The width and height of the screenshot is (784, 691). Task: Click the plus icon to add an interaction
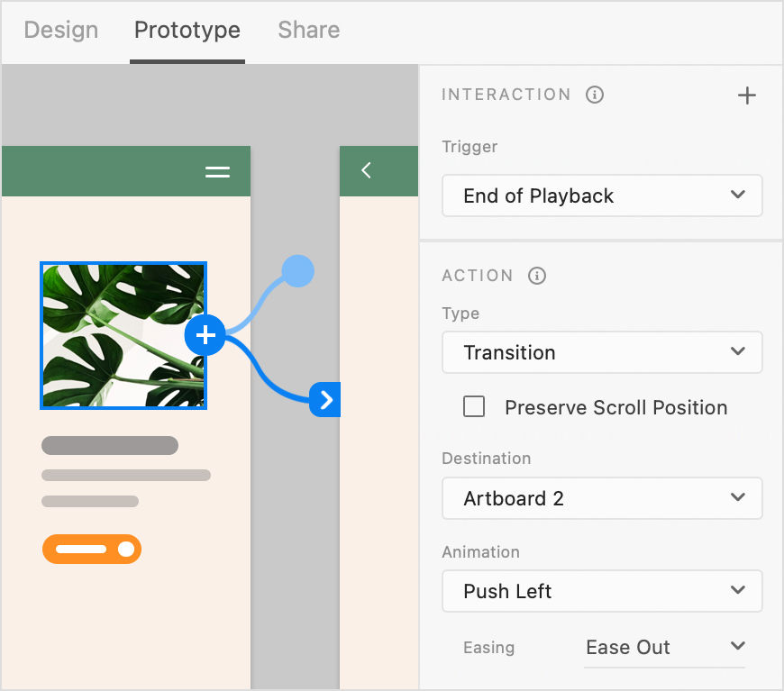point(747,95)
